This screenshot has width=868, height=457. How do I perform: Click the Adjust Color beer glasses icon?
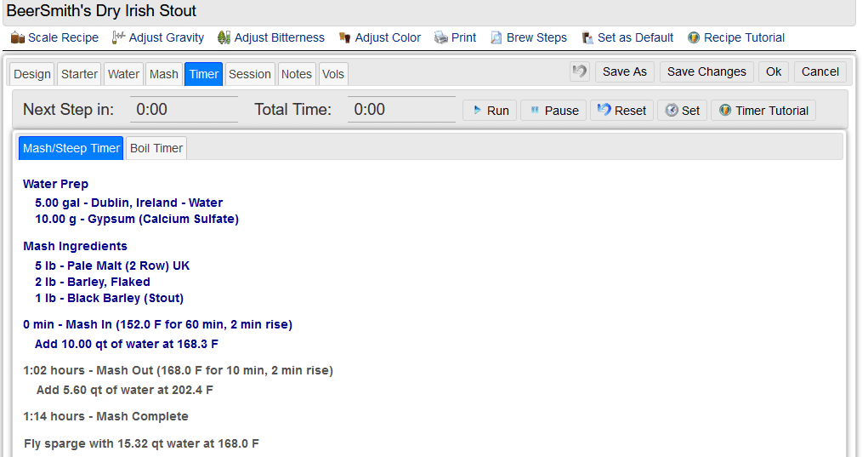pyautogui.click(x=345, y=37)
